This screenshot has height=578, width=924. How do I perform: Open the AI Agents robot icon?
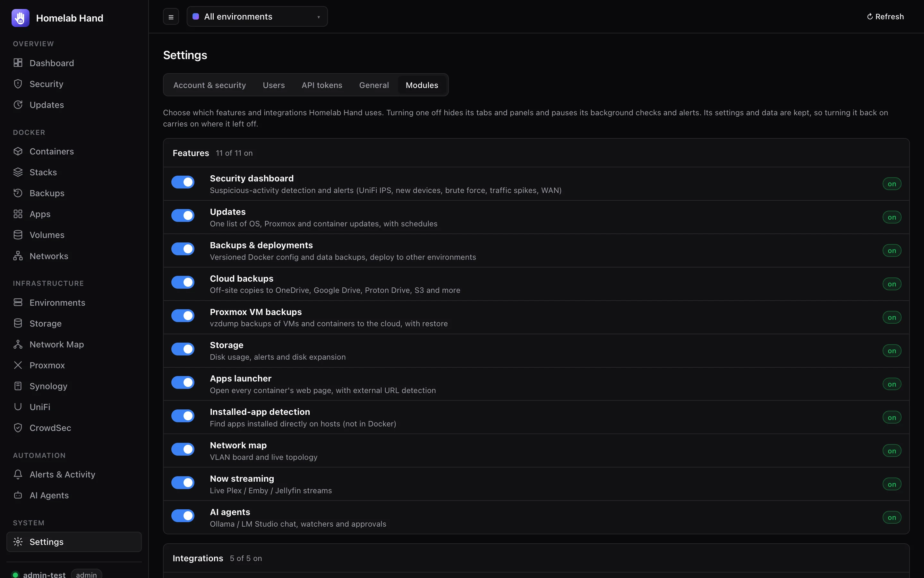click(18, 495)
